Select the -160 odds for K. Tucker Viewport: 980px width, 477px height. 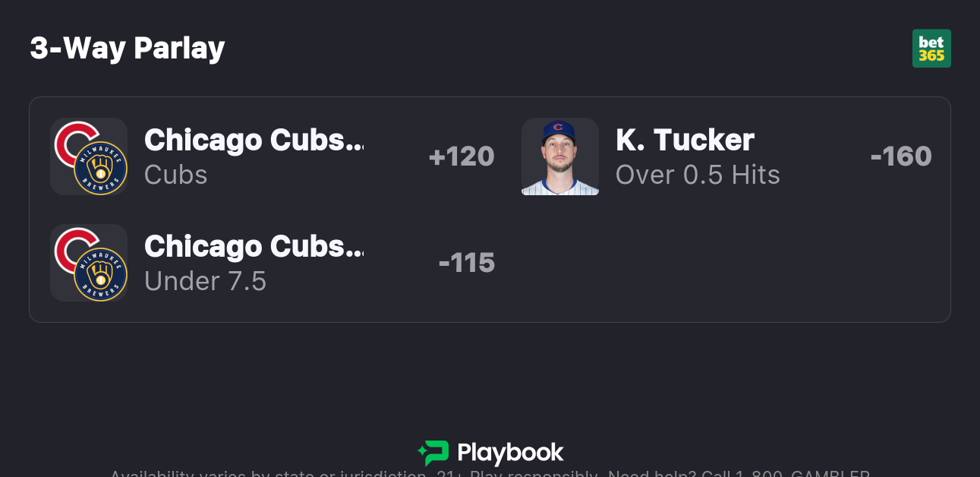point(901,156)
